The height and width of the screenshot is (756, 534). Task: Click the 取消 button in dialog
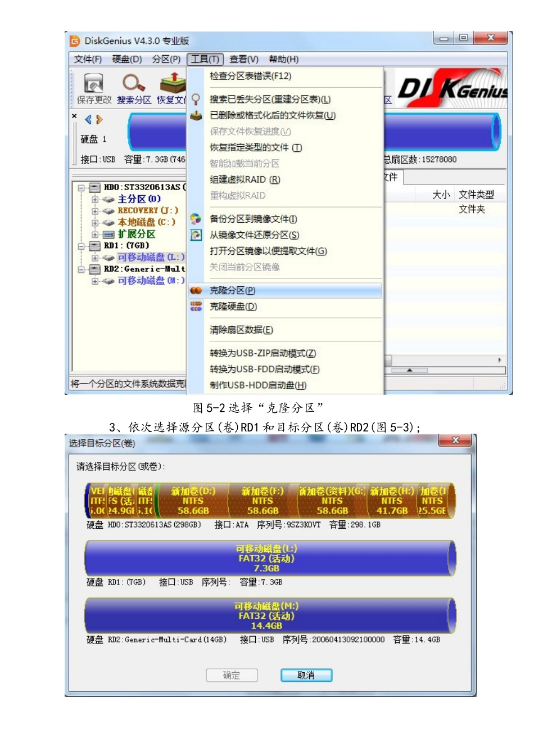click(x=306, y=675)
